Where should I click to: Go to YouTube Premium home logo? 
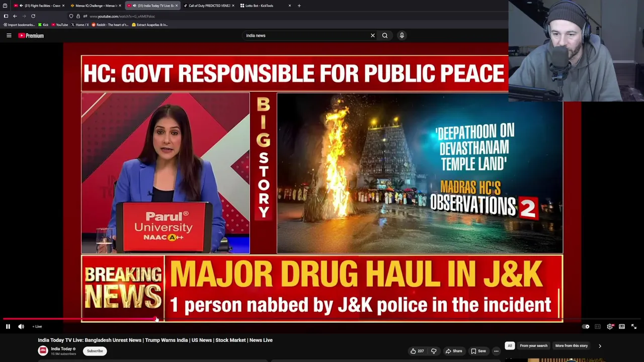[x=31, y=36]
